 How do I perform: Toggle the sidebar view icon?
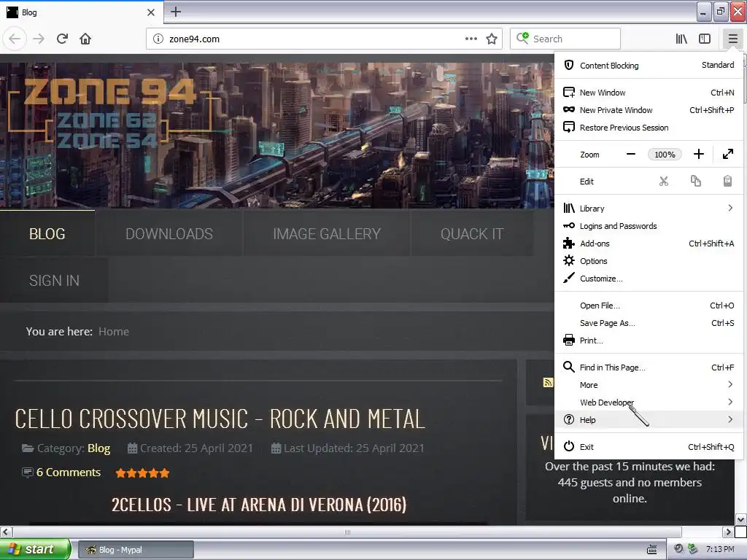[705, 39]
